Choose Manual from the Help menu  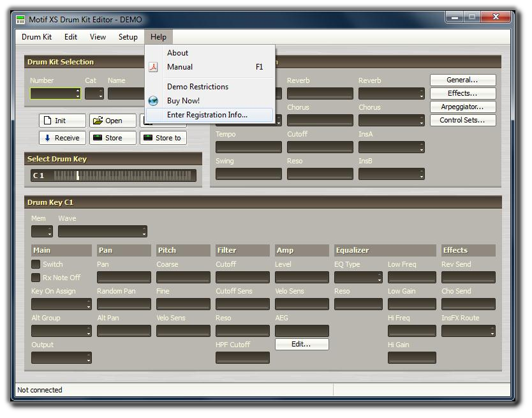(210, 67)
